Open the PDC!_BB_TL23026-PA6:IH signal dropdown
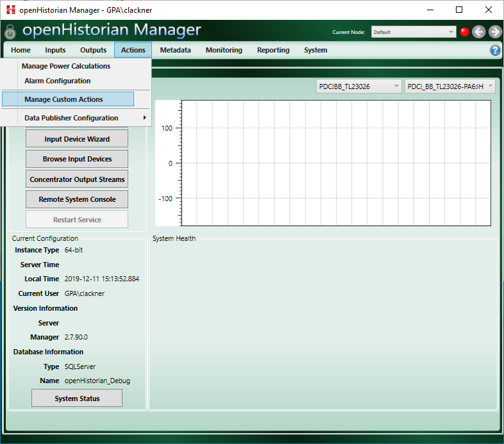Screen dimensions: 504x444 point(449,86)
